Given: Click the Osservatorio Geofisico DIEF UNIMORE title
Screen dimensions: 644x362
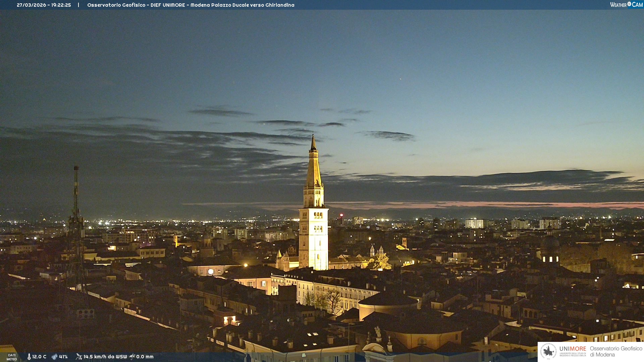Looking at the screenshot, I should [x=191, y=5].
